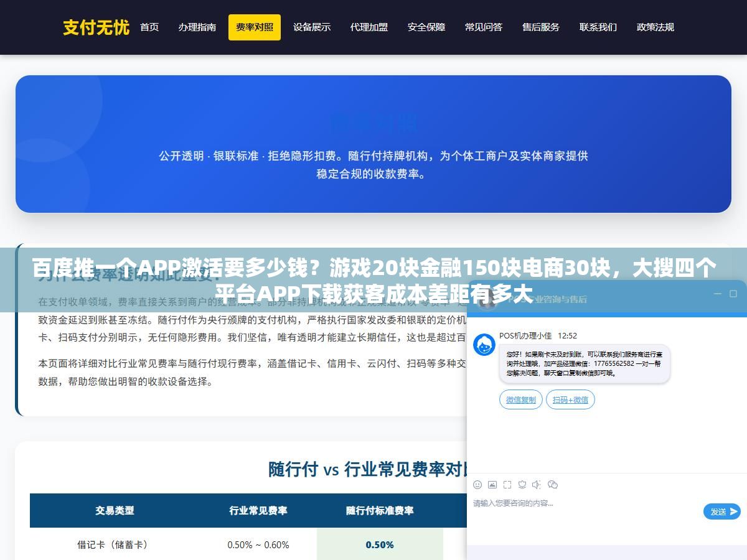747x560 pixels.
Task: Click the 发送 send button
Action: point(722,511)
